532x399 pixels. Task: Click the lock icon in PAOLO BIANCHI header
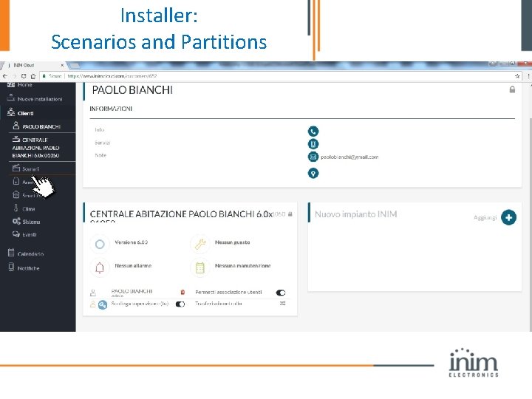(x=512, y=89)
